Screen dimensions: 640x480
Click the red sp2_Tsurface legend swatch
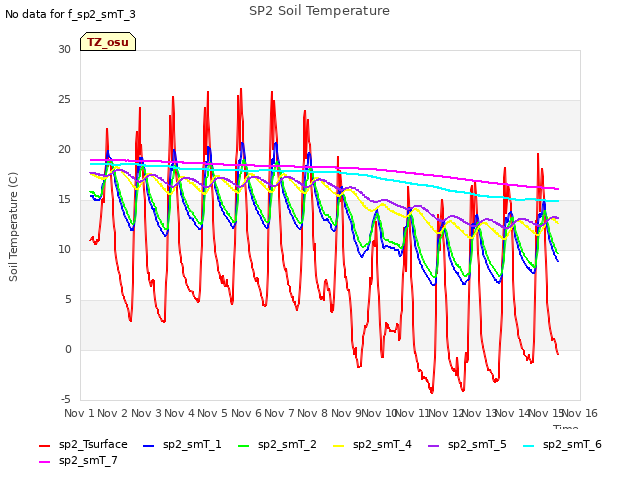point(44,446)
